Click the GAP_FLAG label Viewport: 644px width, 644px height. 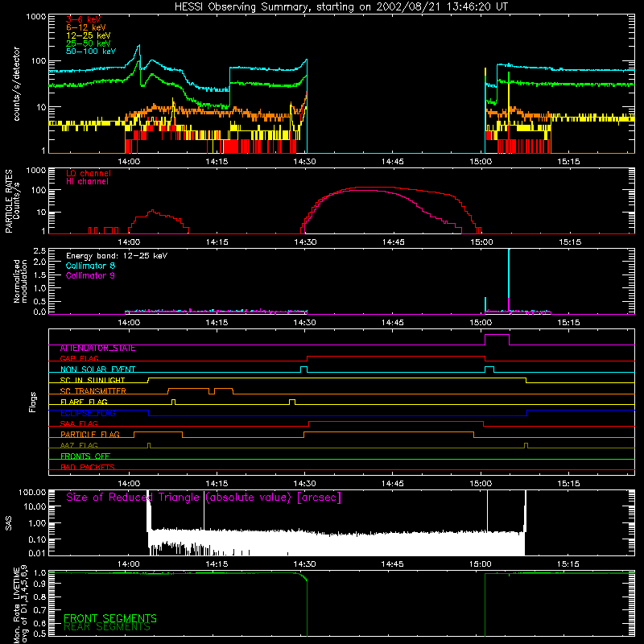pyautogui.click(x=79, y=358)
